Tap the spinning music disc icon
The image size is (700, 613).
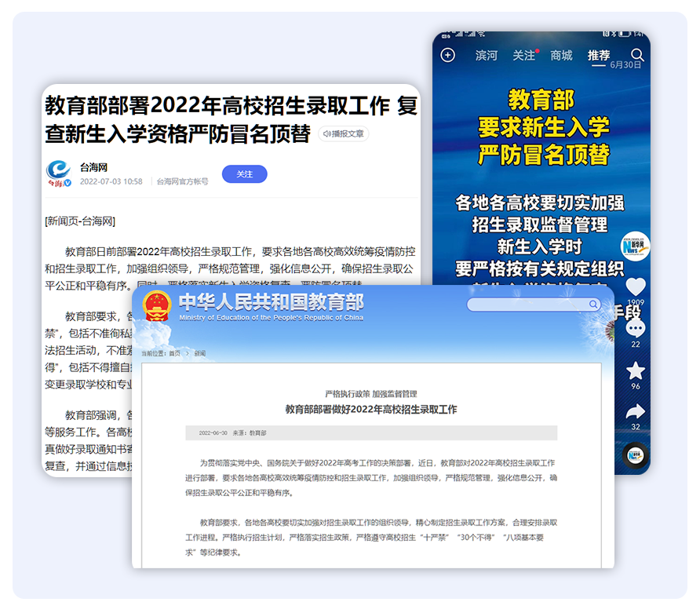click(x=635, y=455)
